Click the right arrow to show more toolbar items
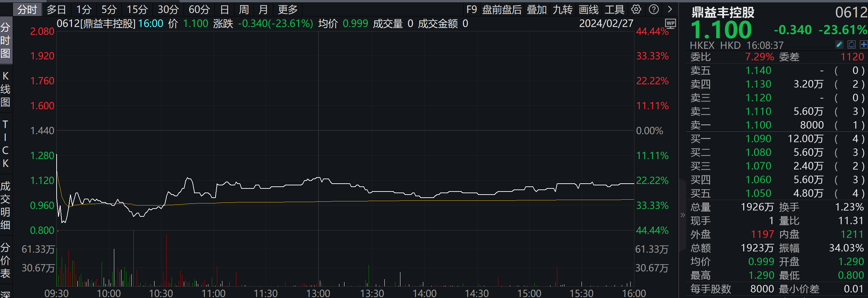The image size is (868, 298). pos(670,10)
